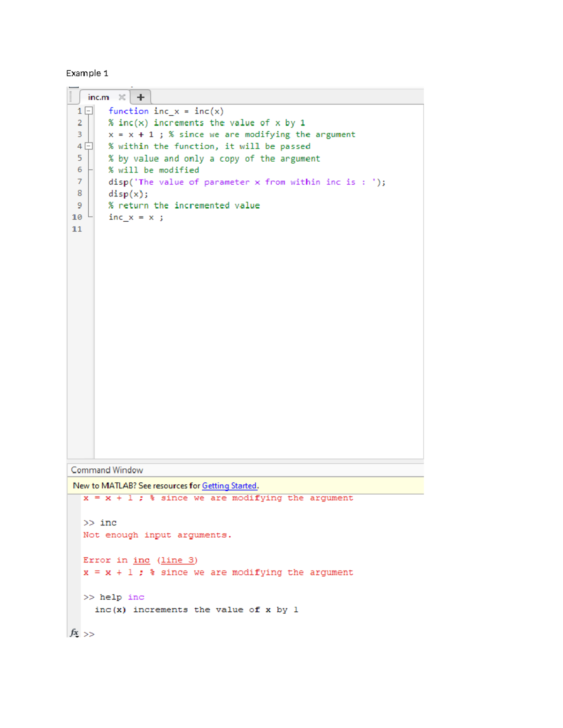This screenshot has height=728, width=563.
Task: Place cursor at the empty command prompt
Action: point(89,634)
